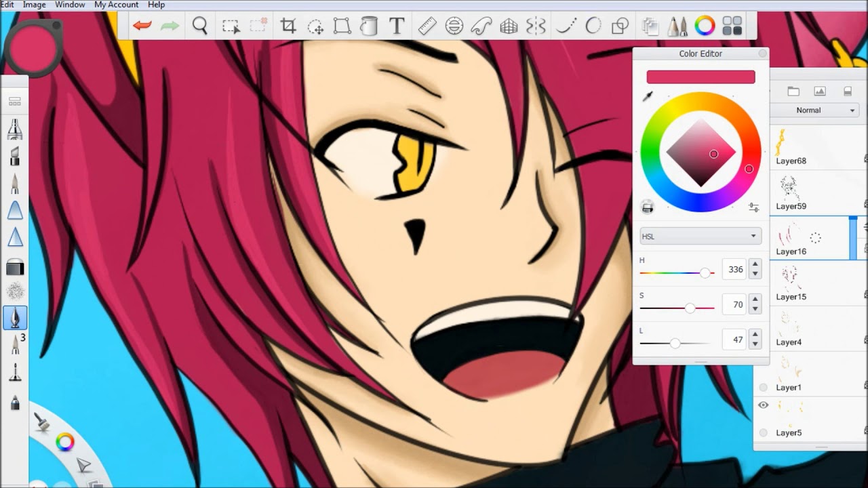
Task: Select the Draw Styles shapes tool
Action: click(x=620, y=26)
